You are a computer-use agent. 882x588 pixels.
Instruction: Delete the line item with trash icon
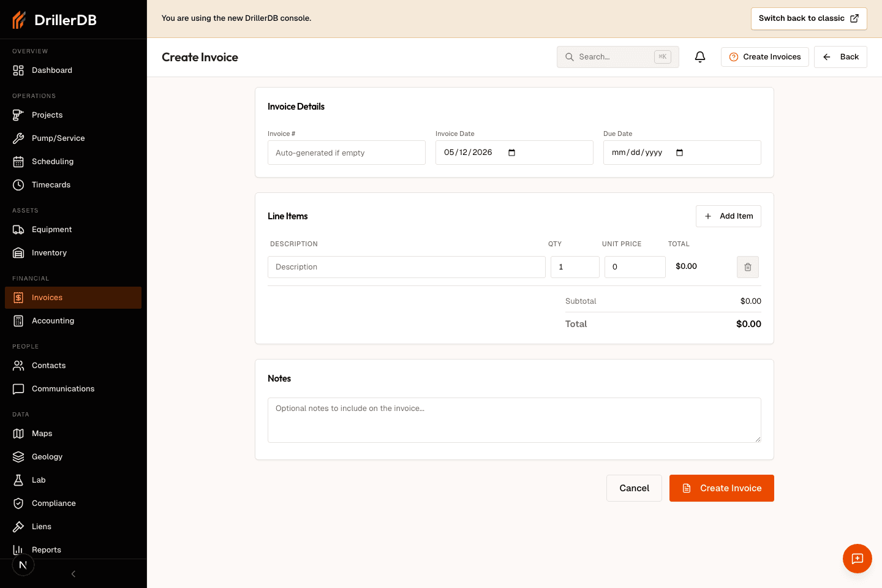[x=748, y=267]
